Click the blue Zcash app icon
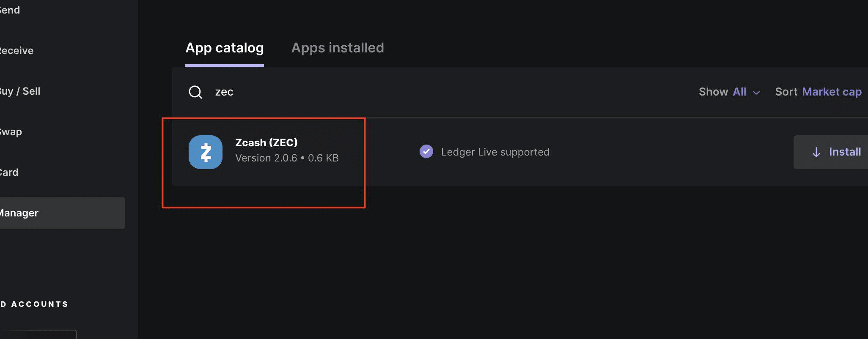The height and width of the screenshot is (339, 868). (x=206, y=152)
